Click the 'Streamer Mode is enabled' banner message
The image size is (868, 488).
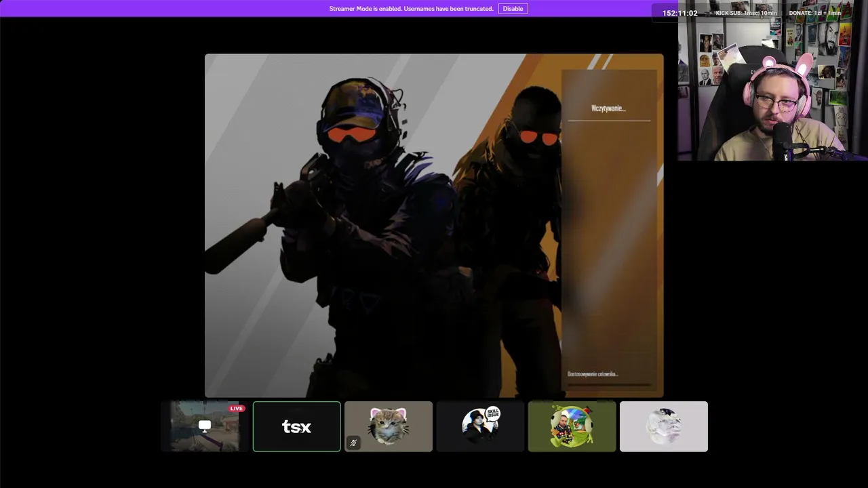[x=411, y=9]
